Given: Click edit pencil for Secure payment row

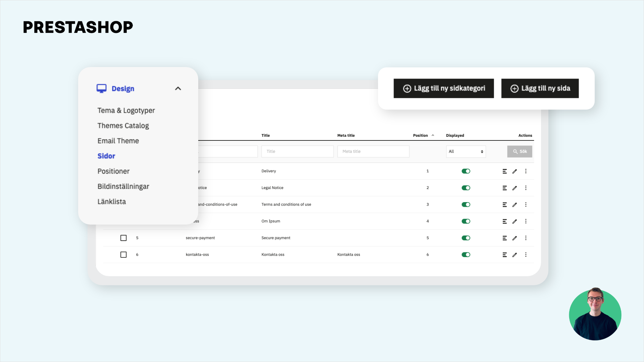Looking at the screenshot, I should (x=515, y=238).
